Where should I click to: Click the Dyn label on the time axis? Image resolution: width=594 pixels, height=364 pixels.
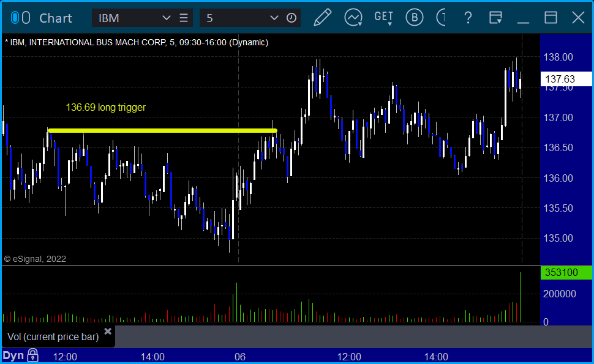pyautogui.click(x=13, y=355)
